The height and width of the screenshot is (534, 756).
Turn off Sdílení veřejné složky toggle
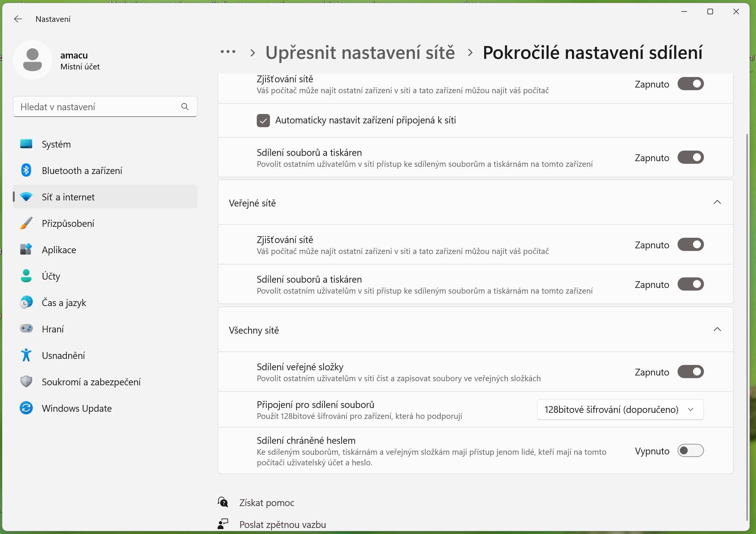click(x=690, y=372)
